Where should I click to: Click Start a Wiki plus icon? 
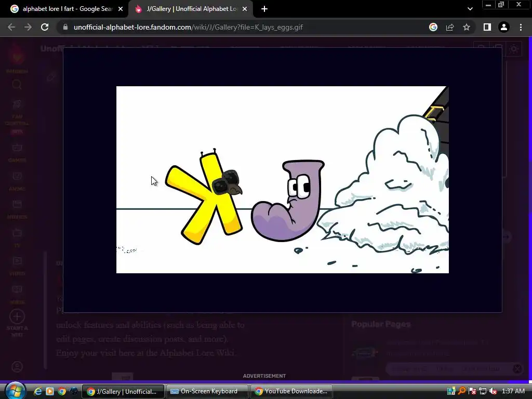coord(17,316)
